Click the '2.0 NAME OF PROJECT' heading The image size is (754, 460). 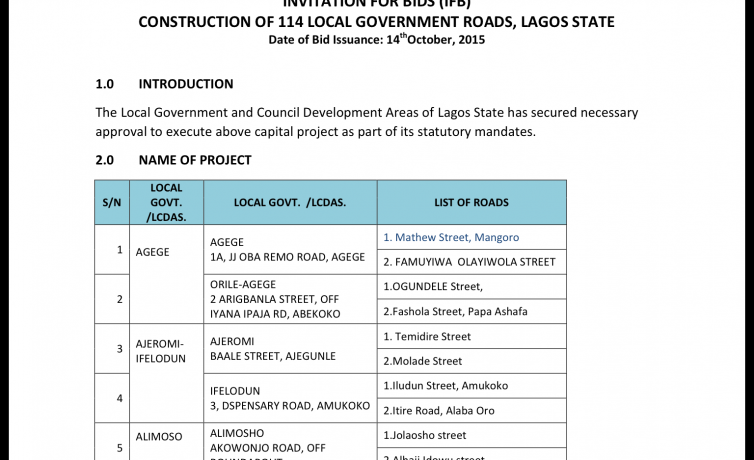(173, 160)
